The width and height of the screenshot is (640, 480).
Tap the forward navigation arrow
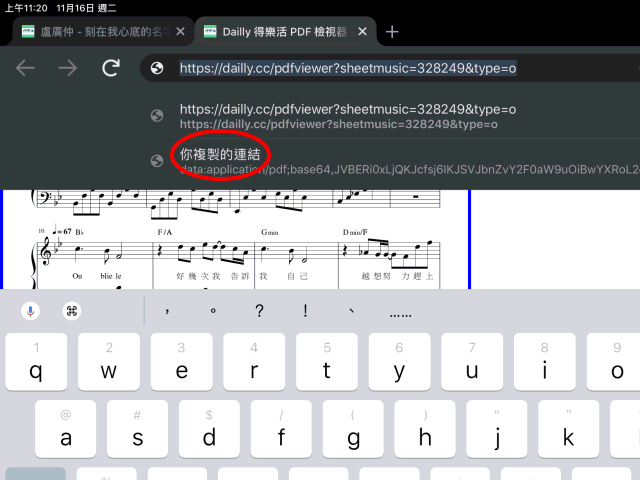coord(68,68)
